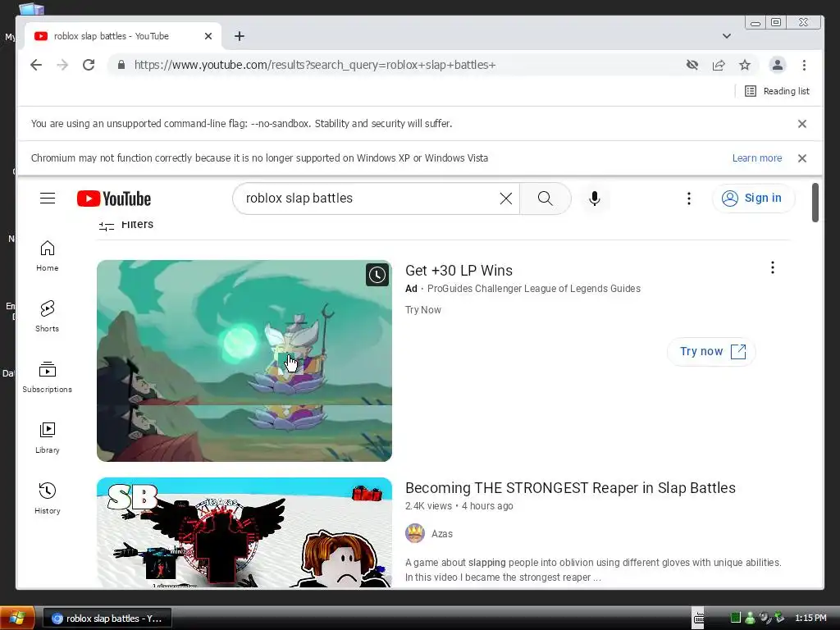Open Shorts in sidebar
This screenshot has height=630, width=840.
click(47, 317)
